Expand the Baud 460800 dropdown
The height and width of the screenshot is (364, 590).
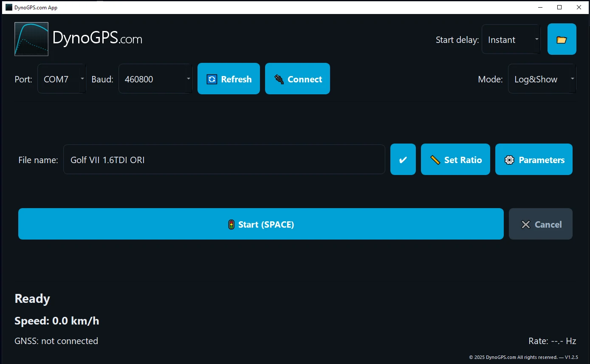155,79
